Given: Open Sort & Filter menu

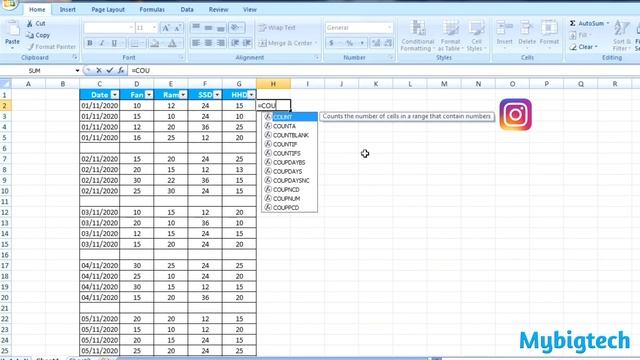Looking at the screenshot, I should pyautogui.click(x=621, y=36).
